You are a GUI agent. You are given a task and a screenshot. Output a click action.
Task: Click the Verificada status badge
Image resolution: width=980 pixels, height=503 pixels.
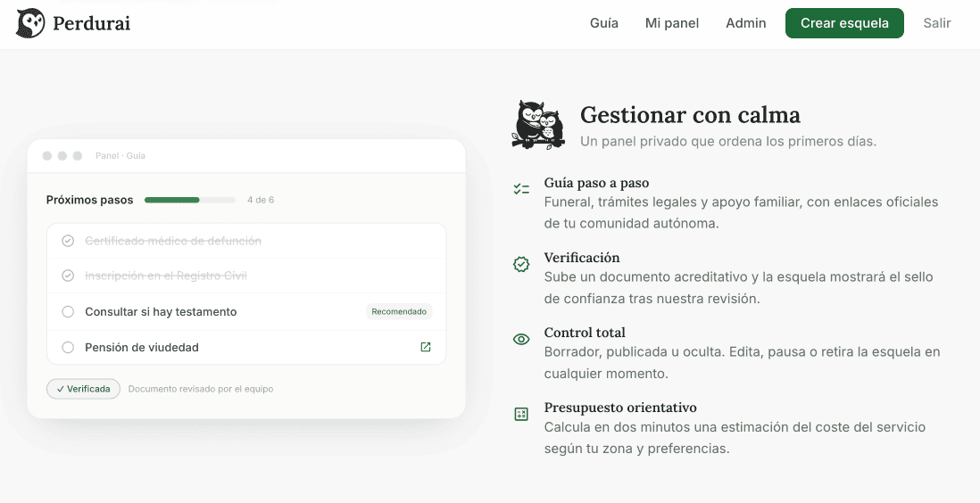coord(83,389)
